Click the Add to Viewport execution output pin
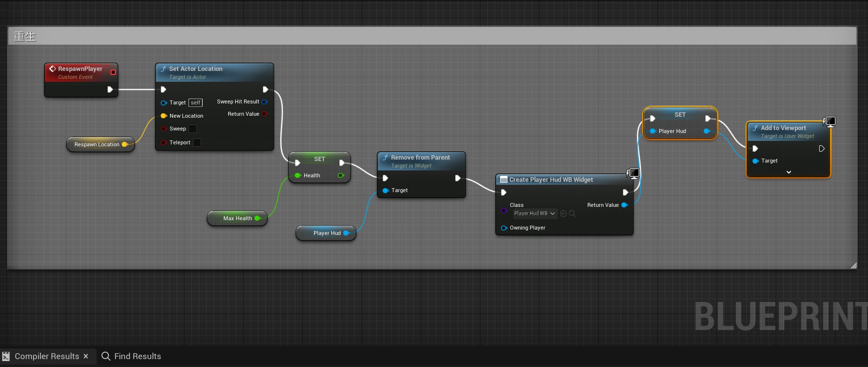The image size is (868, 367). [x=821, y=149]
